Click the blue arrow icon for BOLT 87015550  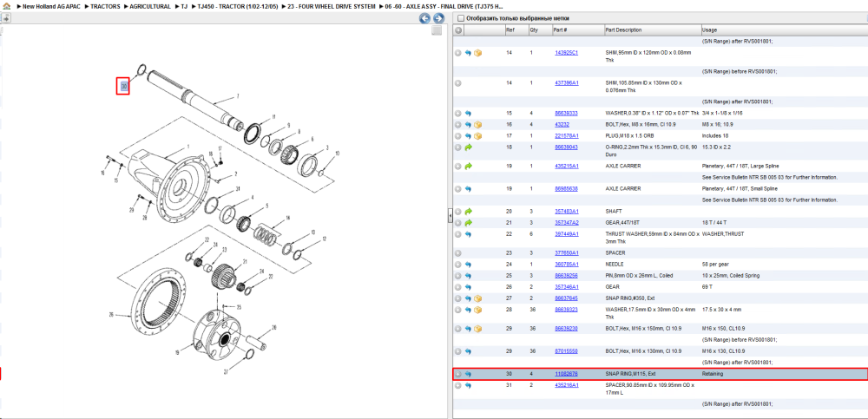tap(468, 351)
